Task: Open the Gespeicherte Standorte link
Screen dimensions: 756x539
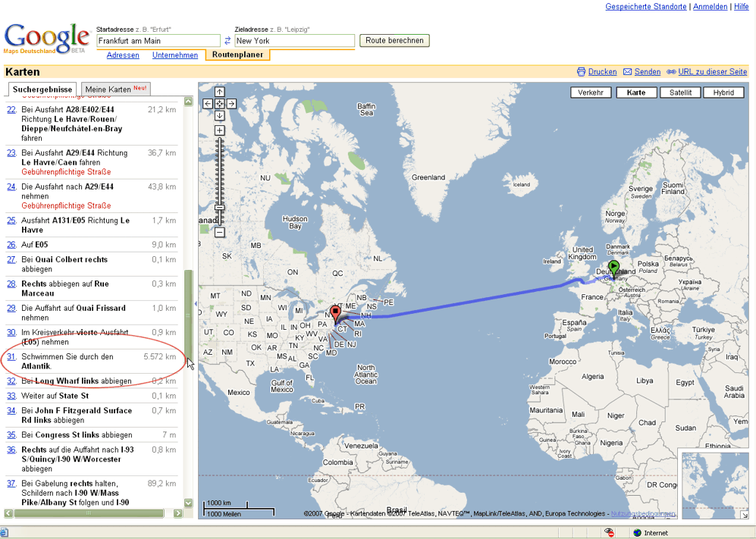Action: tap(645, 7)
